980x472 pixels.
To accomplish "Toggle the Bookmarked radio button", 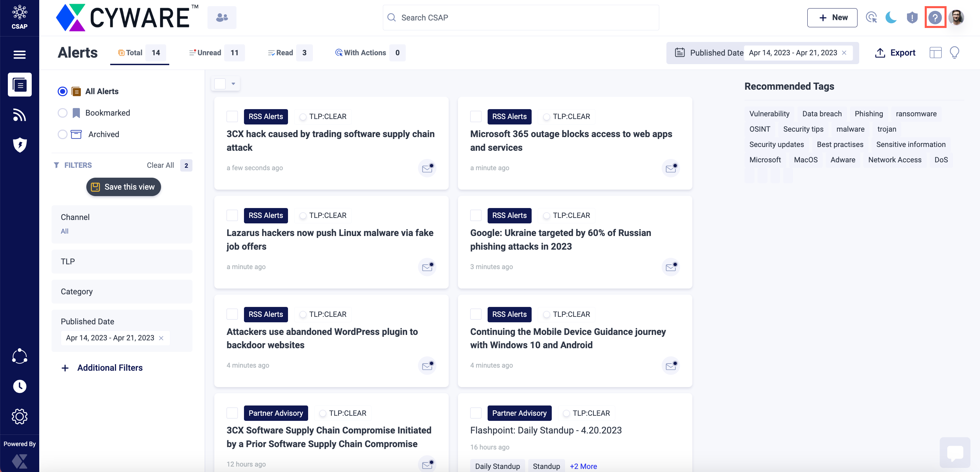I will coord(62,113).
